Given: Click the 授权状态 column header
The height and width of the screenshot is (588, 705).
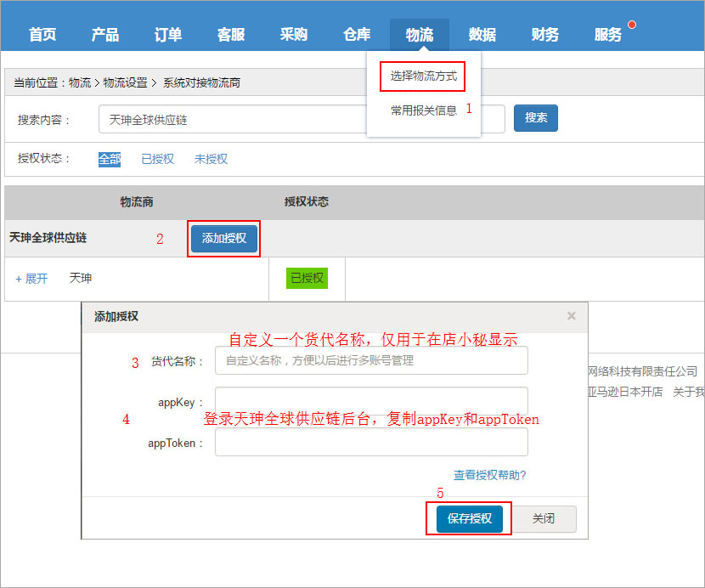Looking at the screenshot, I should click(307, 201).
